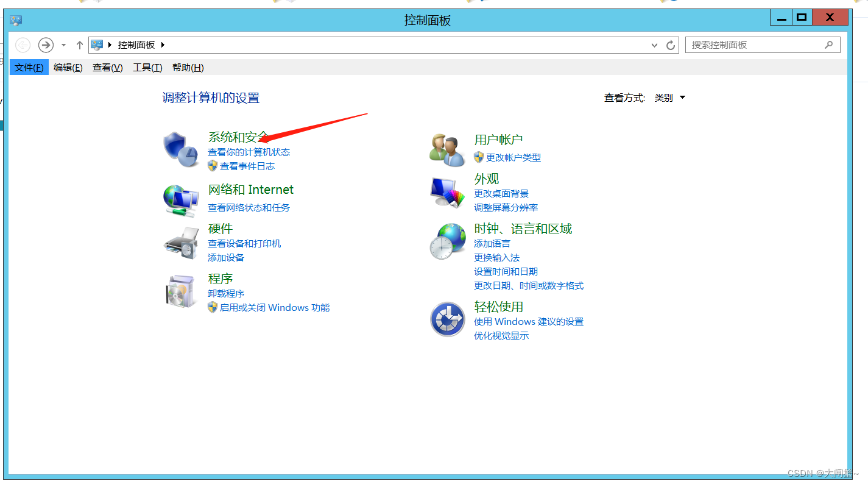Click the UAC shield icon beside 更改帐户类型
The image size is (868, 484).
[x=479, y=157]
